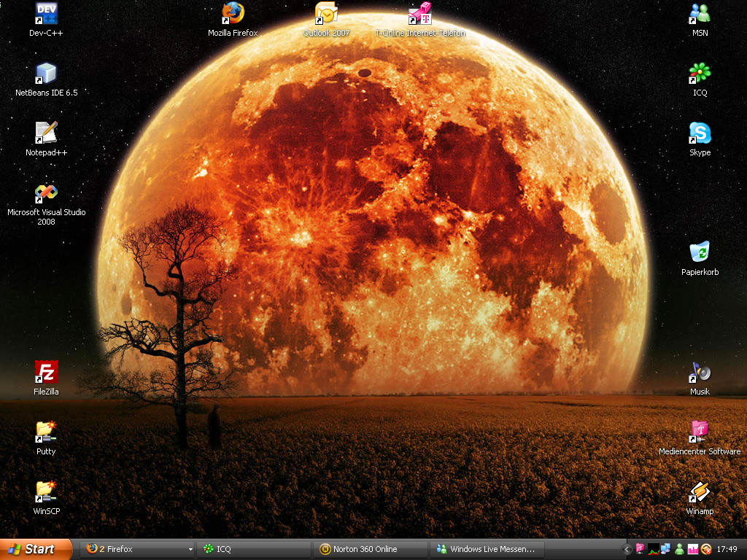Expand the Firefox taskbar group dropdown arrow
The image size is (747, 560).
pos(191,549)
